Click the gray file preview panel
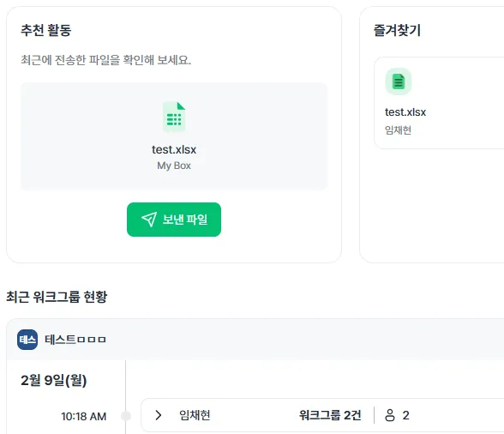The image size is (504, 434). tap(174, 136)
